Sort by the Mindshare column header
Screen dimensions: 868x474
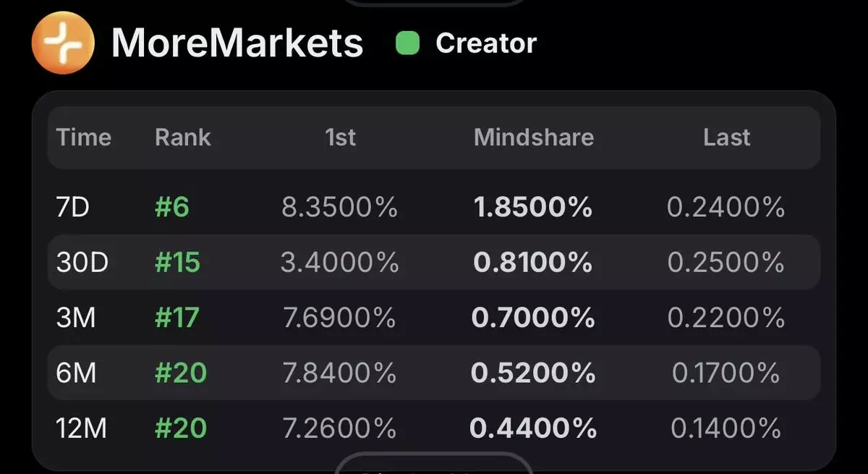[534, 137]
